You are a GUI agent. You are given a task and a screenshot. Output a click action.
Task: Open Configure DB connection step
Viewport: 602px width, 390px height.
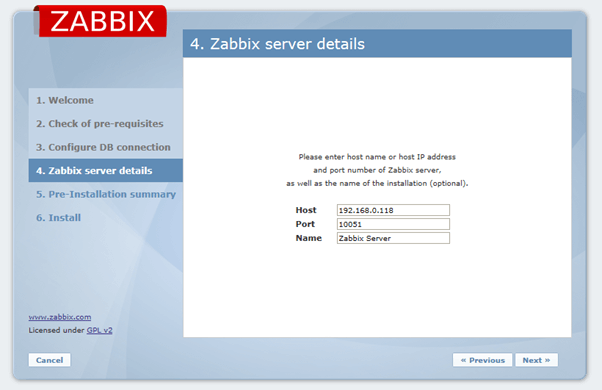[103, 147]
